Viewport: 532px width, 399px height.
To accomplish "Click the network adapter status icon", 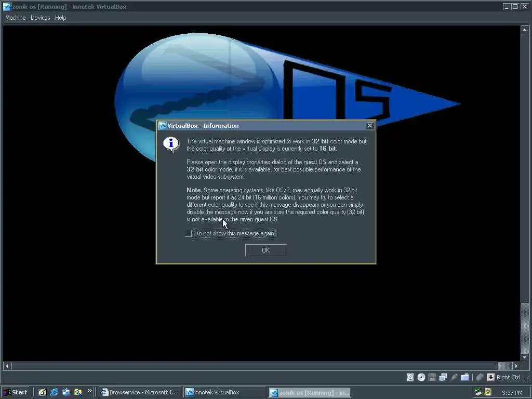I will (x=443, y=377).
